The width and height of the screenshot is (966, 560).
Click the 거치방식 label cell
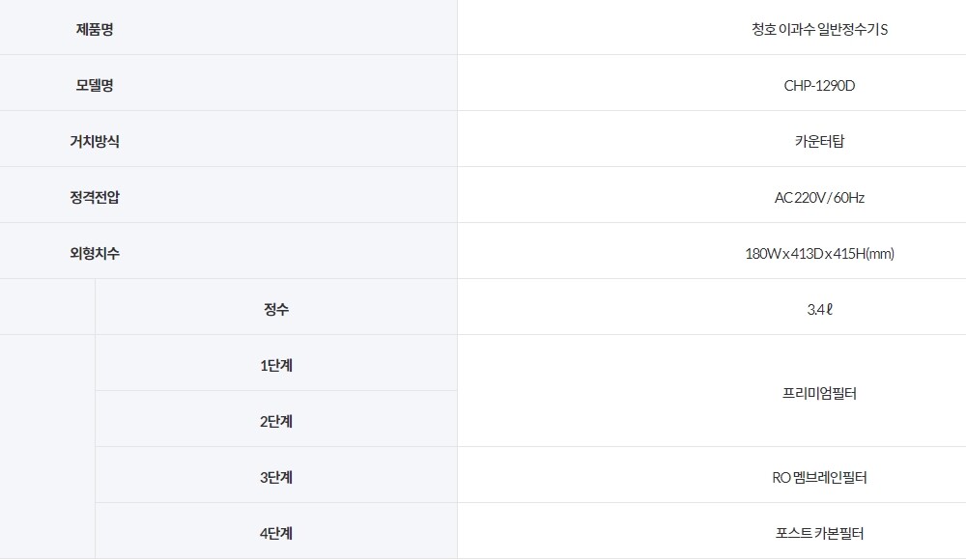point(95,142)
